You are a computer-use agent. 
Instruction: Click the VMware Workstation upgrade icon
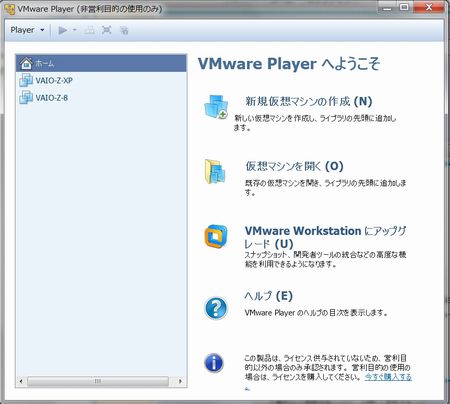tap(216, 237)
